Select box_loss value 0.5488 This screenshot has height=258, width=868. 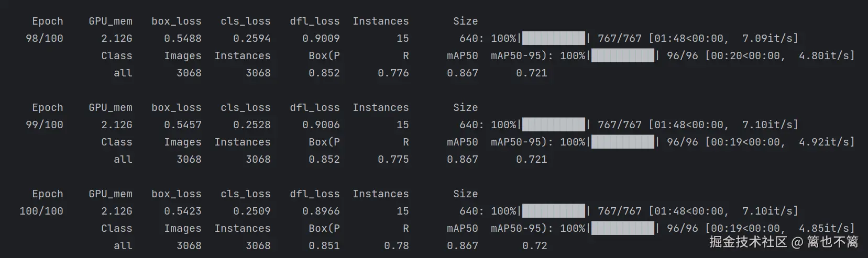coord(182,38)
